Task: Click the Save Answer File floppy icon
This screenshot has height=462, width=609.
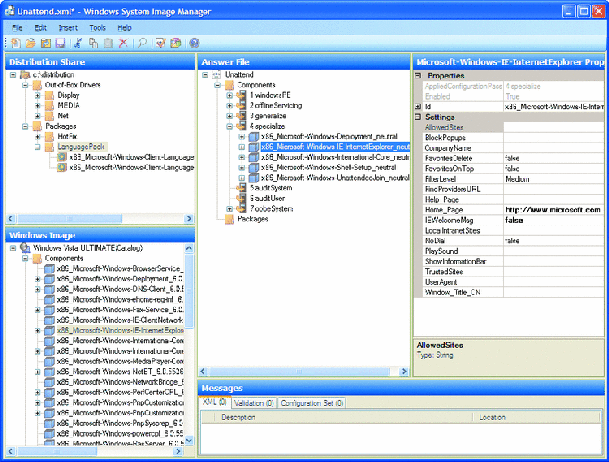Action: coord(60,43)
